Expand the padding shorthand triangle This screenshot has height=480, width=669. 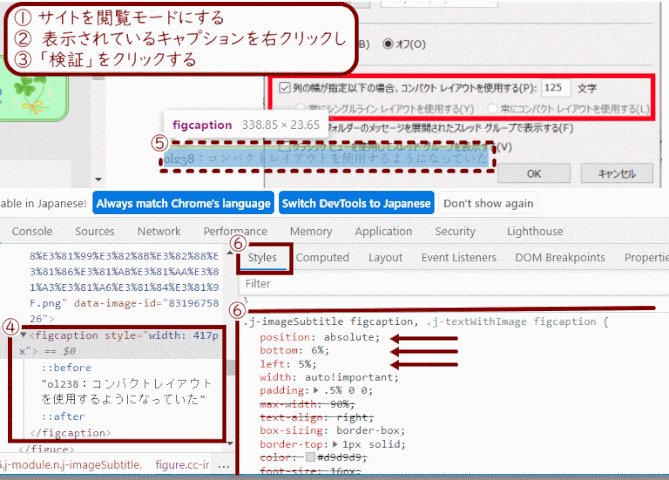click(316, 390)
